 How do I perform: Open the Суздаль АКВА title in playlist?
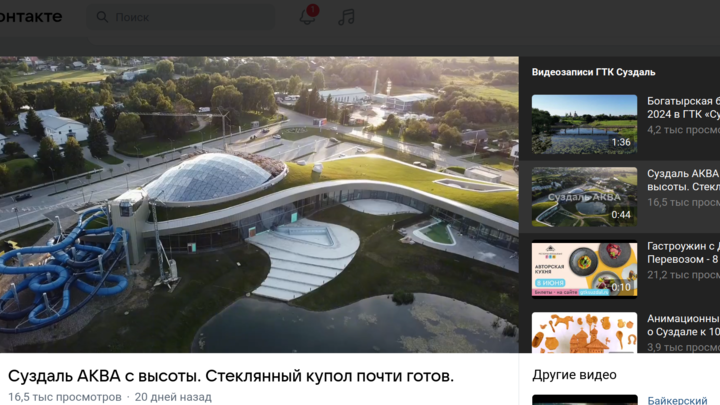coord(683,180)
